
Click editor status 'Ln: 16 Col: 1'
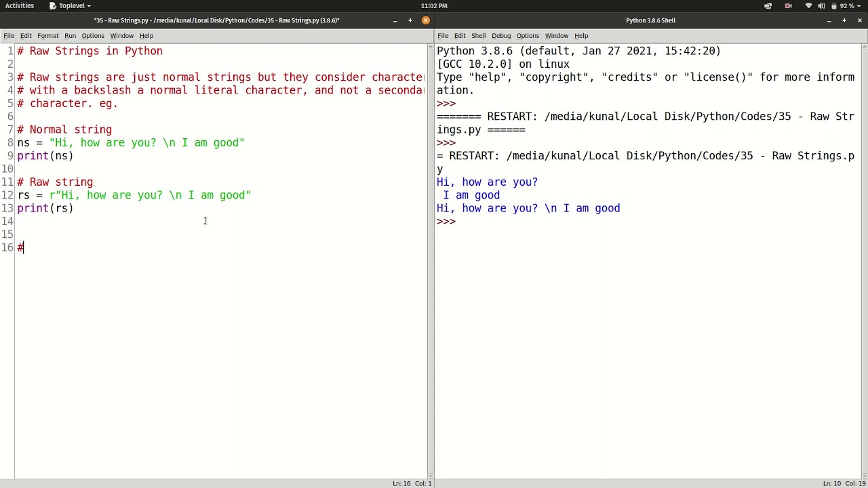click(412, 483)
